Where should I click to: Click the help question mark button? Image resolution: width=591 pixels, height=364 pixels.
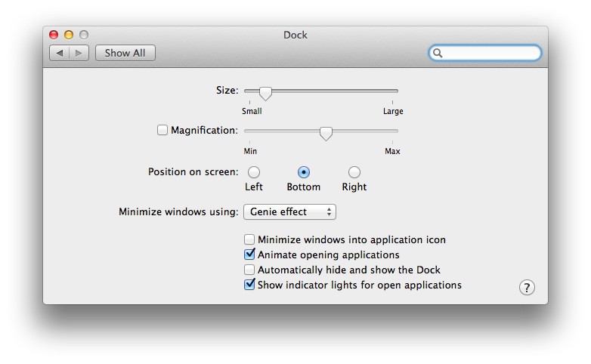tap(527, 287)
